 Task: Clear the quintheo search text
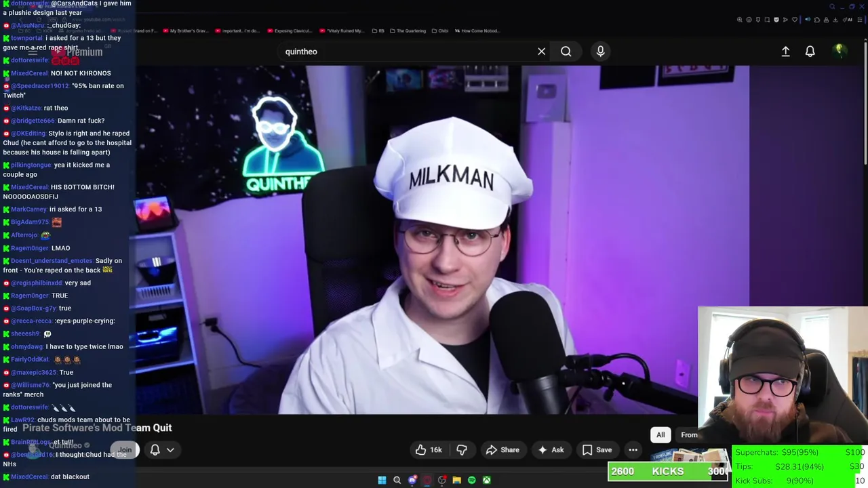pyautogui.click(x=541, y=52)
